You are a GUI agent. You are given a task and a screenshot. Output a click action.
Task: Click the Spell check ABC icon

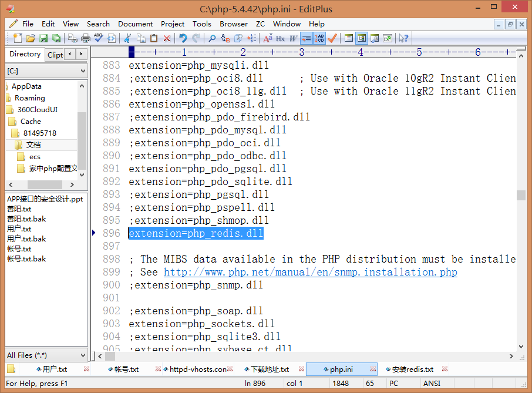[x=98, y=38]
